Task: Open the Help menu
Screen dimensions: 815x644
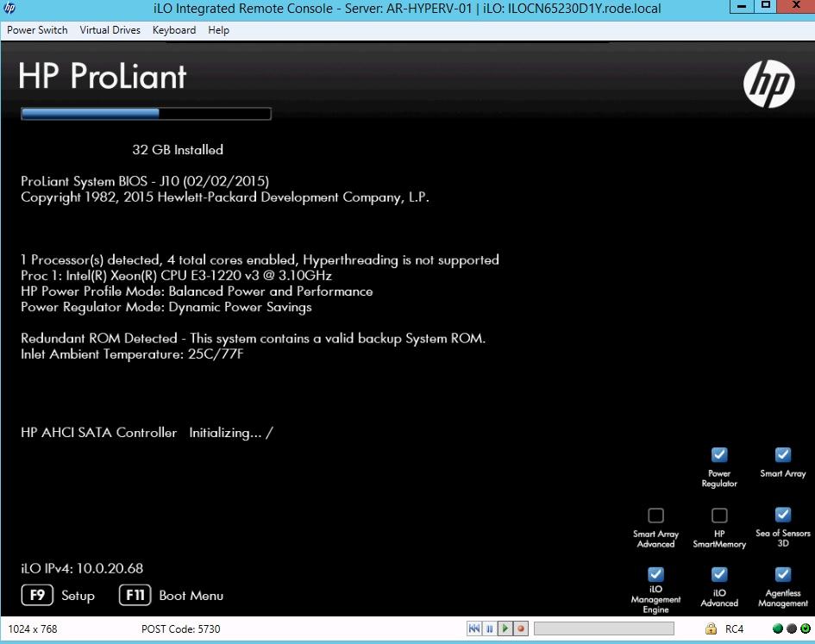Action: pos(218,30)
